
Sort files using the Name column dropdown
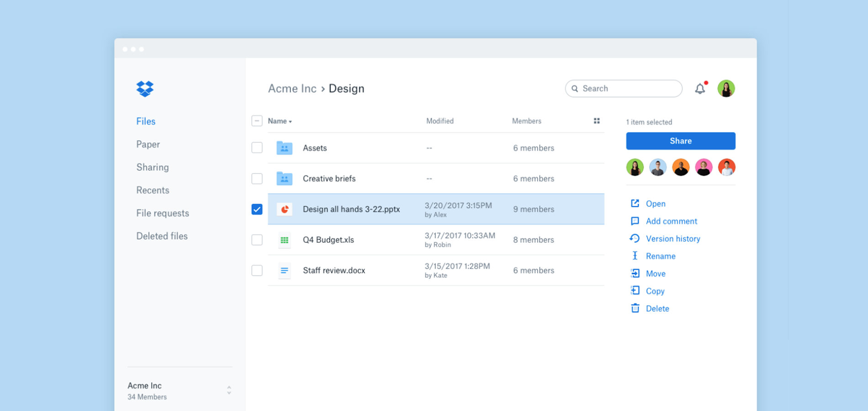click(x=280, y=121)
